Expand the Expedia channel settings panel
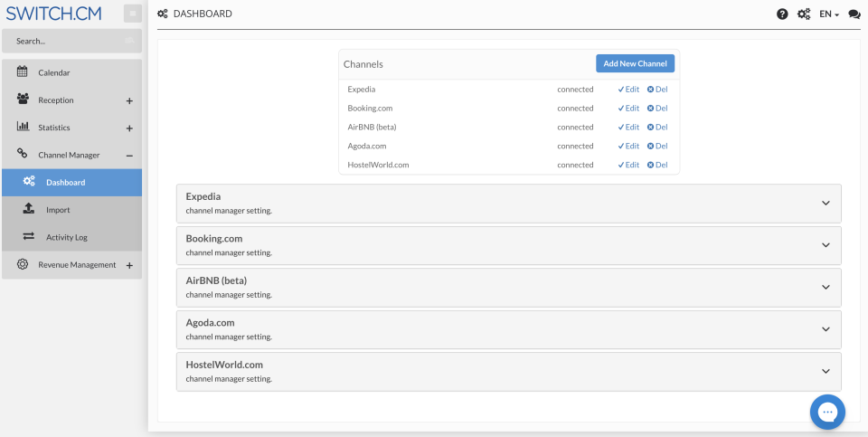This screenshot has height=437, width=868. 826,203
